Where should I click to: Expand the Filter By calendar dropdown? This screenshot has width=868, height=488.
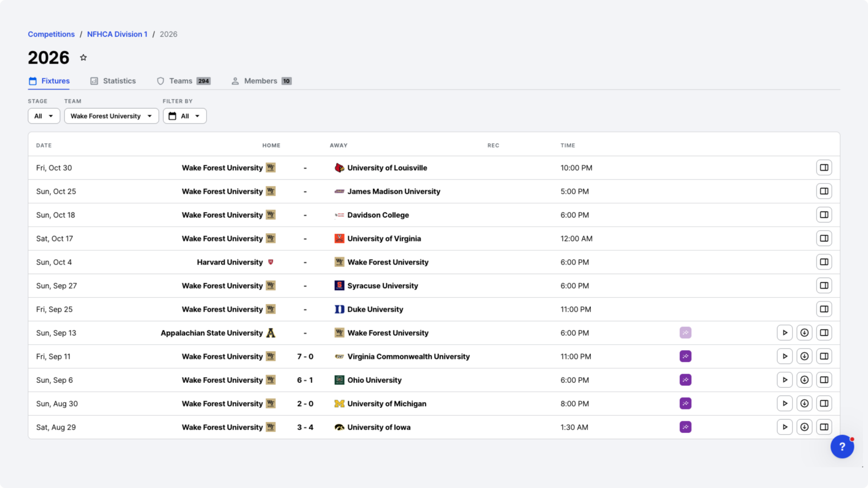pos(184,116)
